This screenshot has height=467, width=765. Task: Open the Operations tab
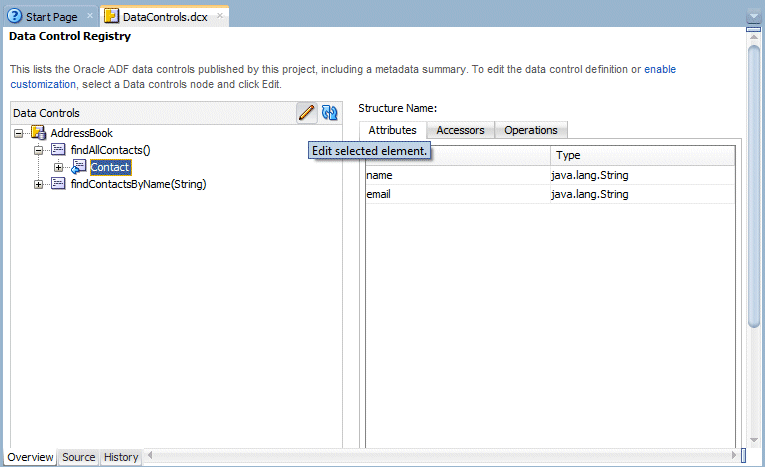pos(531,130)
